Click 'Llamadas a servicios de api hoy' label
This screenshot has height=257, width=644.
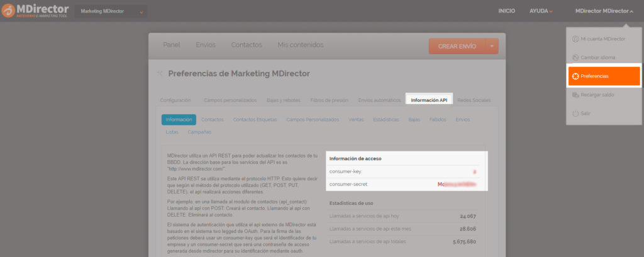pos(364,216)
